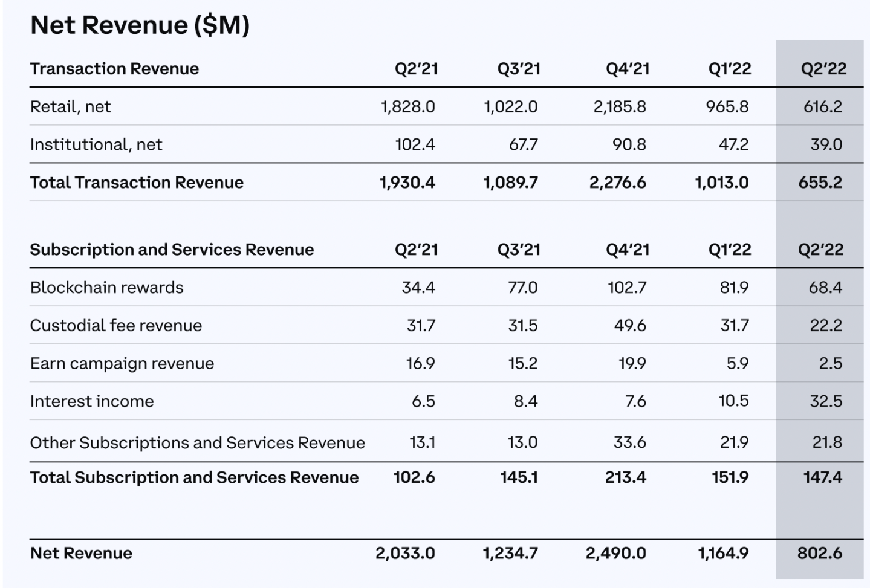
Task: Click the Institutional, net row label
Action: [96, 145]
